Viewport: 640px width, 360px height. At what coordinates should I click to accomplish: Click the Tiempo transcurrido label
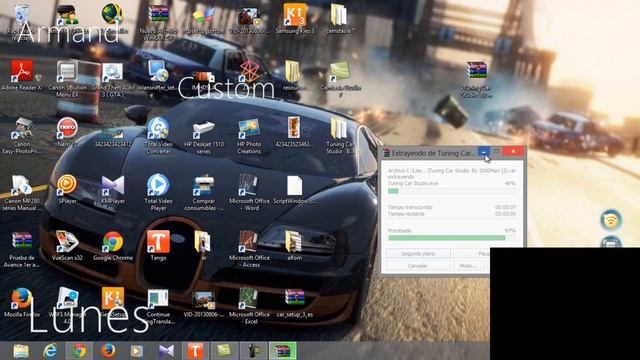pyautogui.click(x=409, y=207)
